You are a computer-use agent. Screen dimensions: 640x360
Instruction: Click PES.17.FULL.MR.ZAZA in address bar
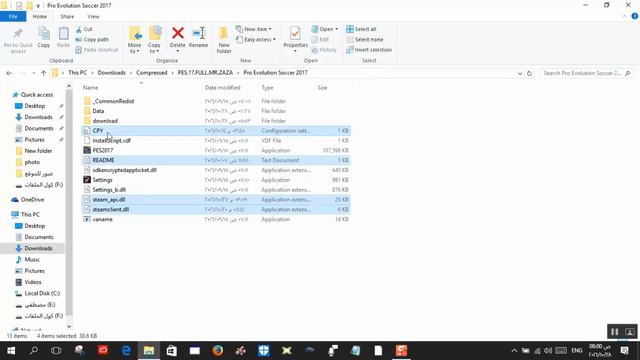click(x=205, y=73)
